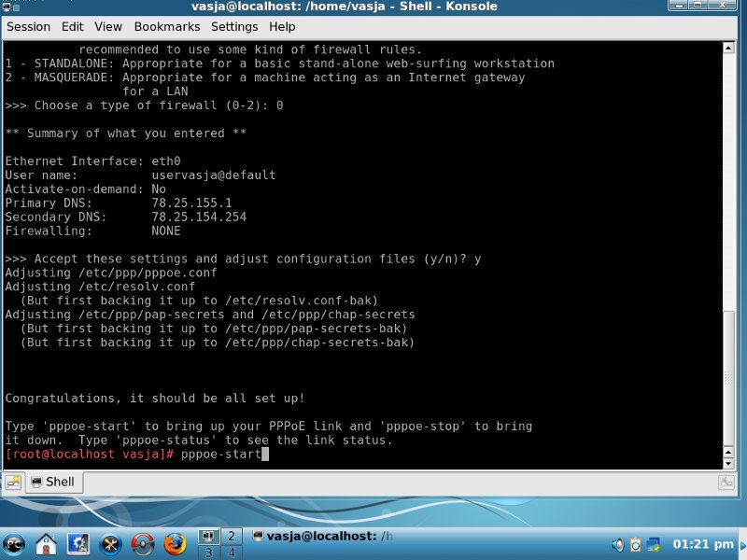The image size is (747, 560).
Task: Open the Session menu
Action: point(28,27)
